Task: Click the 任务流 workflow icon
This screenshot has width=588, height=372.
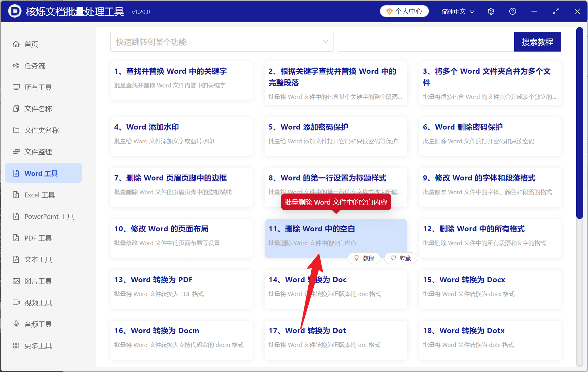Action: [16, 66]
